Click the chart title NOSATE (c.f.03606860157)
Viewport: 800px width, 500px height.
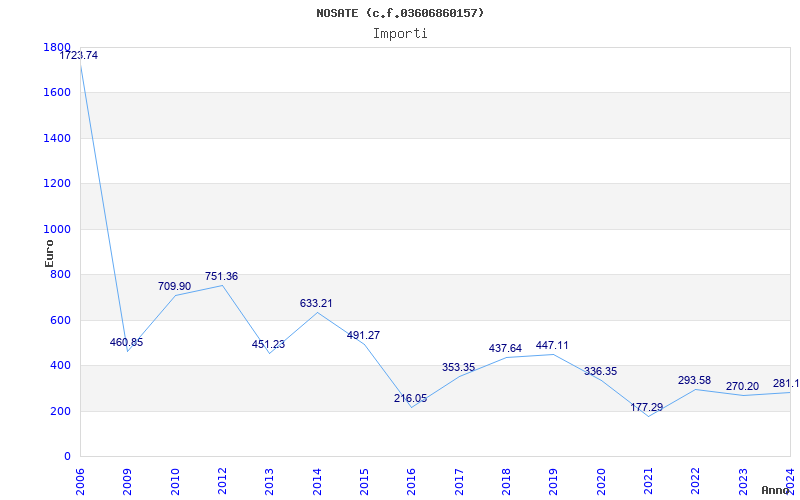point(401,13)
